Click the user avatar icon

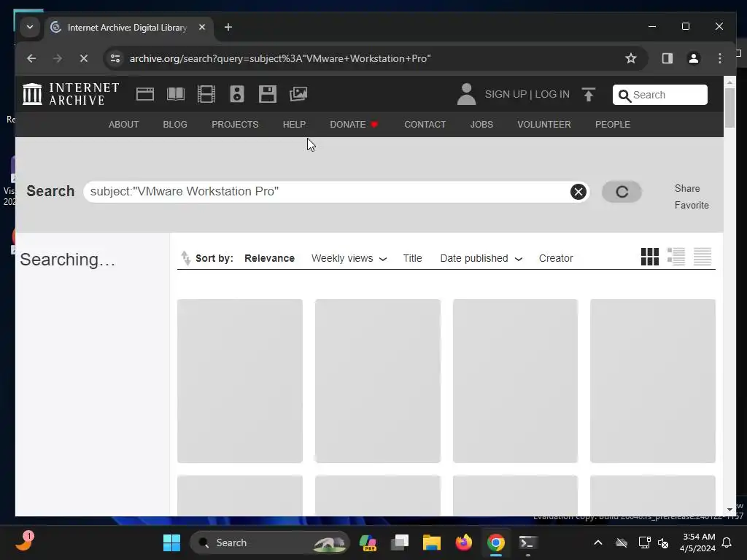tap(466, 94)
